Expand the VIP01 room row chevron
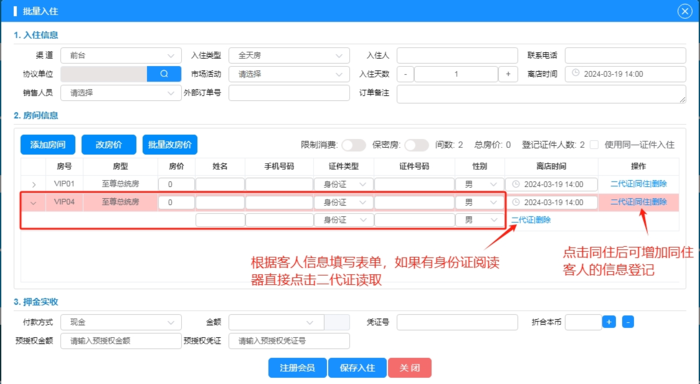 (33, 184)
